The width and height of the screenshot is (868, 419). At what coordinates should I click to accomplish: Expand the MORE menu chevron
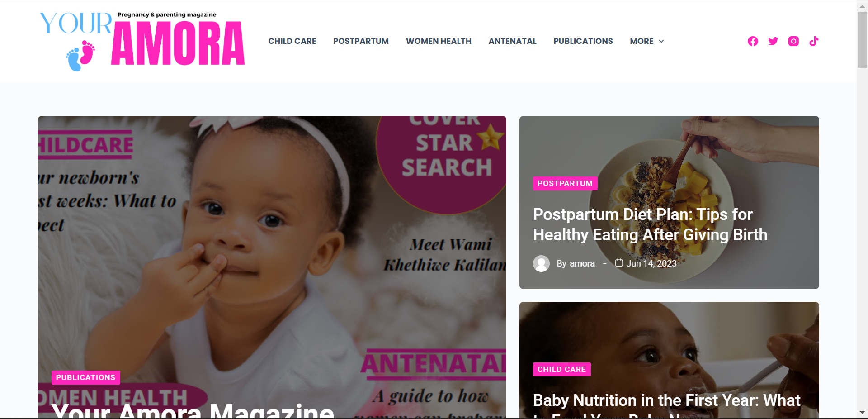click(661, 41)
